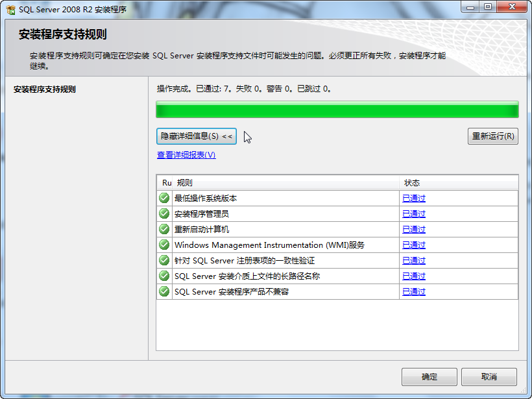Open the 查看详细报表(V) link
Viewport: 532px width, 399px height.
point(186,154)
